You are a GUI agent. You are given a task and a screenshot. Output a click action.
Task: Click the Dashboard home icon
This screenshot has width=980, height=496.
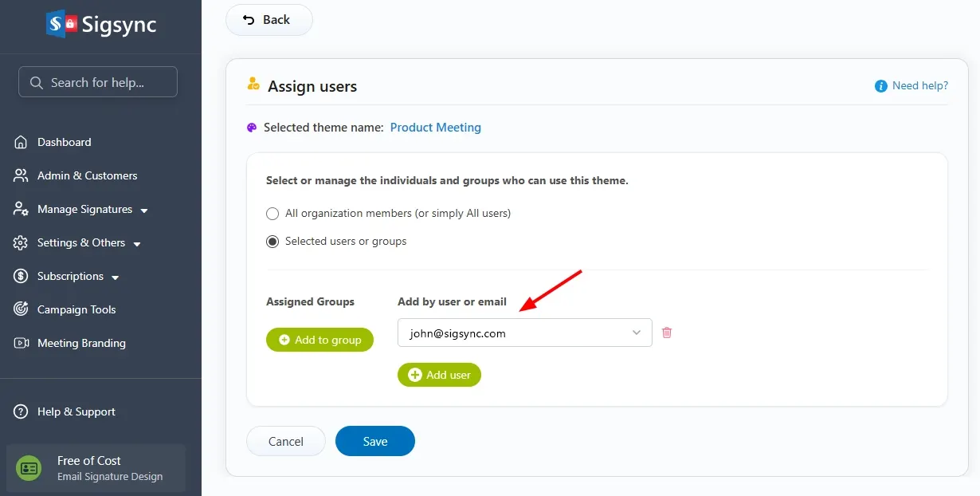coord(22,142)
